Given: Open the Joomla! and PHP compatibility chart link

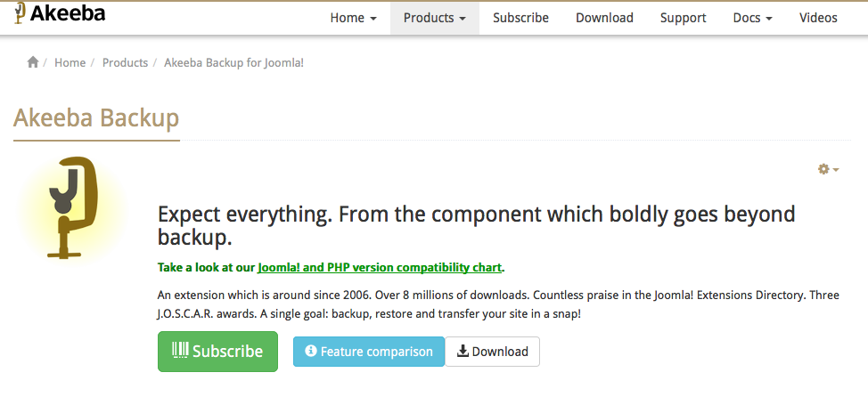Looking at the screenshot, I should [380, 268].
